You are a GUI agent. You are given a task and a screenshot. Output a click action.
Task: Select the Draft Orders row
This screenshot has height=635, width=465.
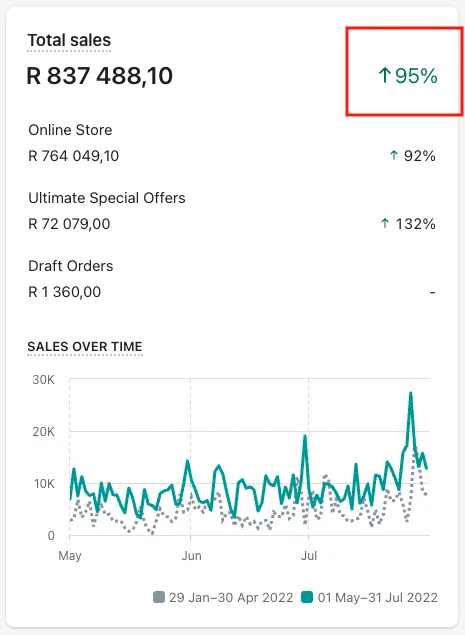click(232, 279)
